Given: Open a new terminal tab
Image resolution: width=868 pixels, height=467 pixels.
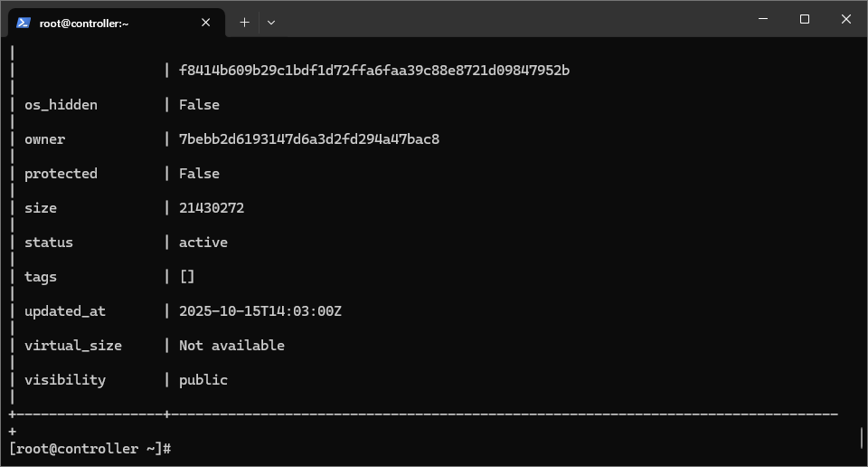Looking at the screenshot, I should 244,23.
